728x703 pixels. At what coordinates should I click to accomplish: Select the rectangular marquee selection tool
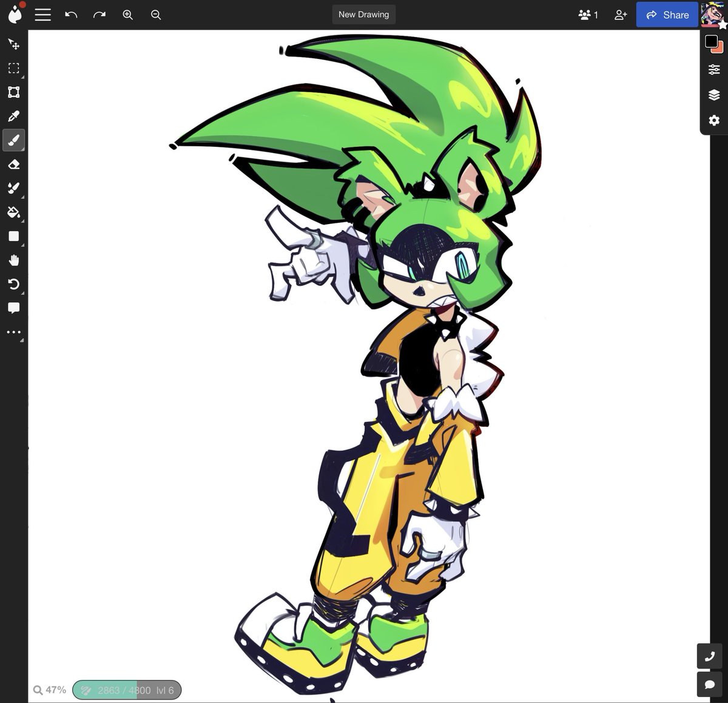(x=13, y=68)
